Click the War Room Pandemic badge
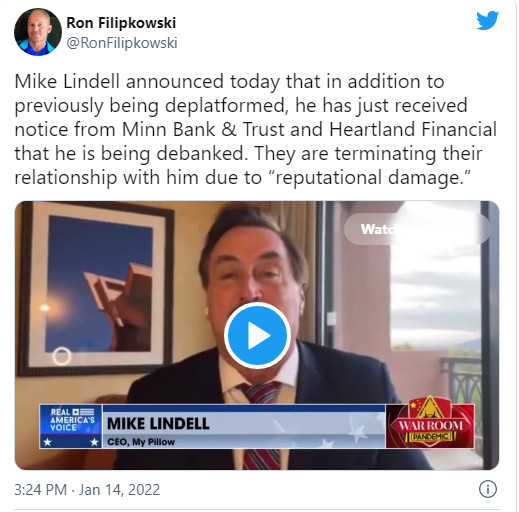Screen dimensions: 519x512 coord(430,422)
